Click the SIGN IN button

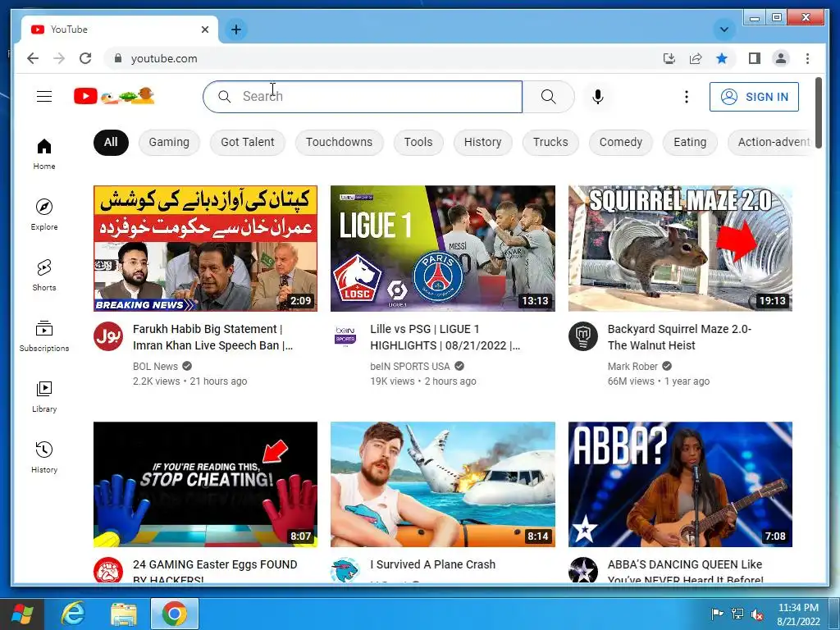click(x=754, y=97)
